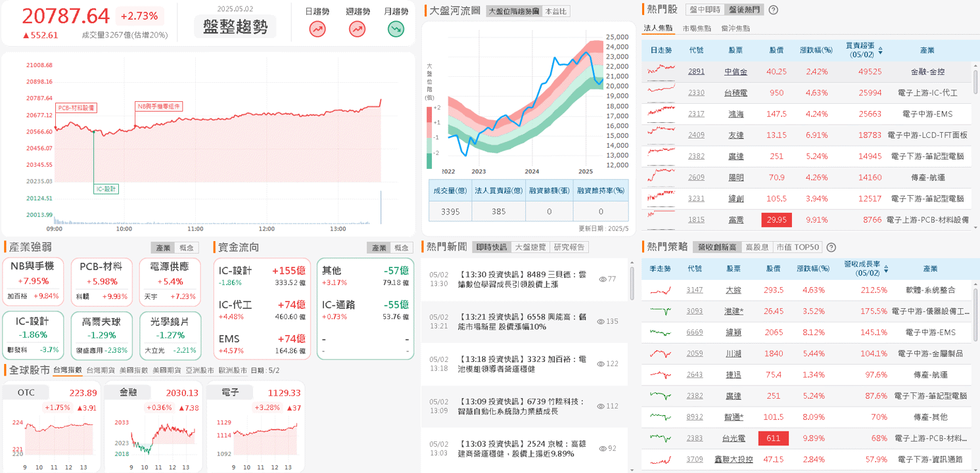
Task: Open the NB與手機 industry card
Action: 33,281
